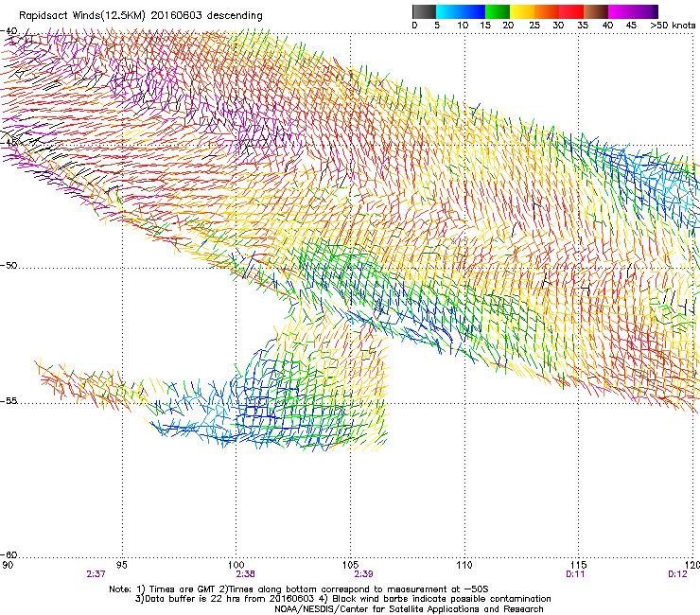Click the '95' longitude axis label
Image resolution: width=700 pixels, height=615 pixels.
121,565
